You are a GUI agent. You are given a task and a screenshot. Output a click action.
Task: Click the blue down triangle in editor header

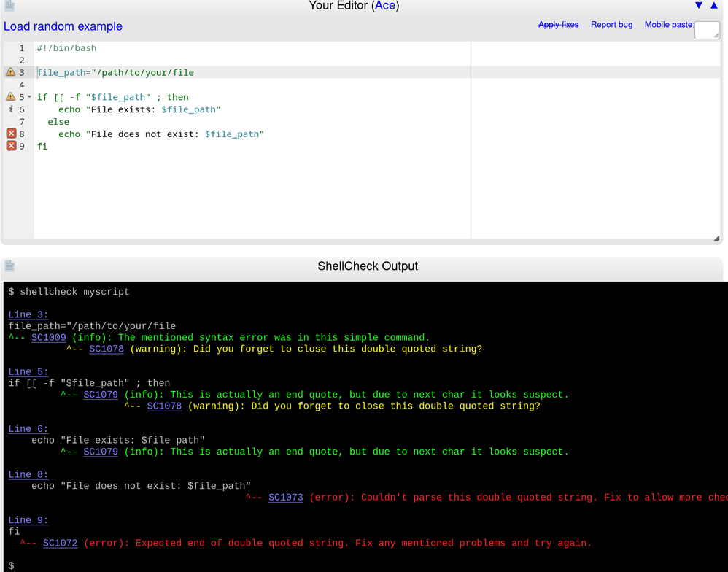pyautogui.click(x=699, y=6)
